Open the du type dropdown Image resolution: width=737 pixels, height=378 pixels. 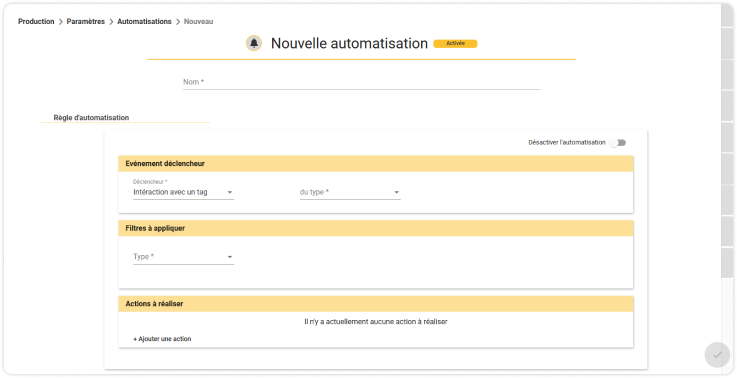(350, 192)
